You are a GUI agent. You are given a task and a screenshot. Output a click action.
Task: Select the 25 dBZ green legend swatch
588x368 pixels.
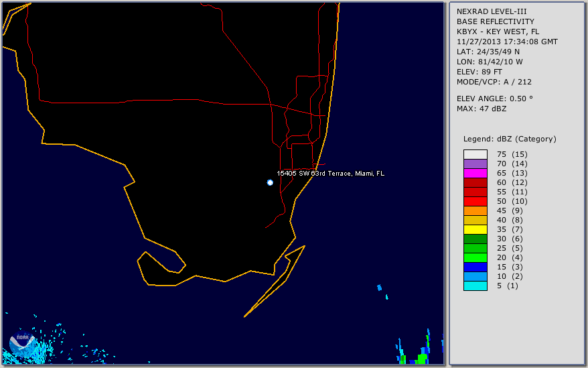475,248
